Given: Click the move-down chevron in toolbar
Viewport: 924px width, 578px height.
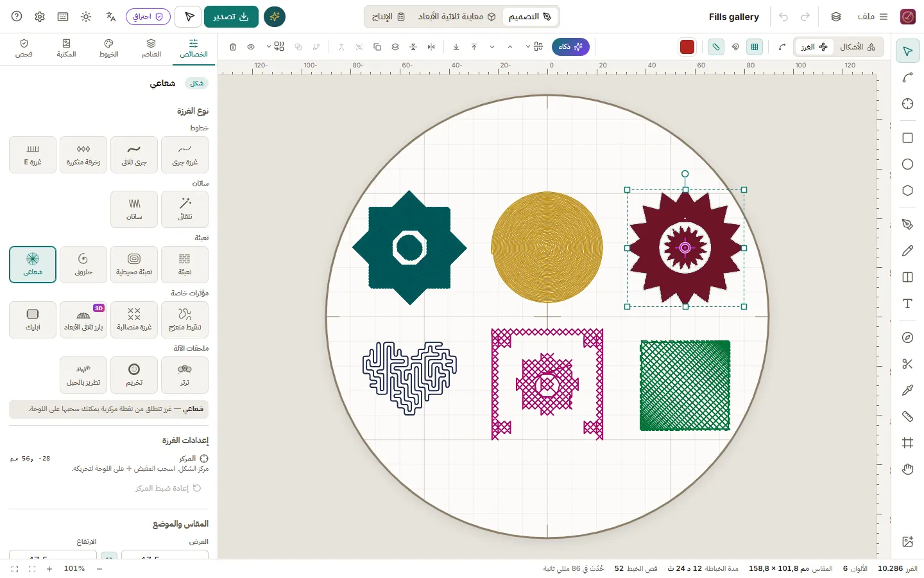Looking at the screenshot, I should coord(492,47).
